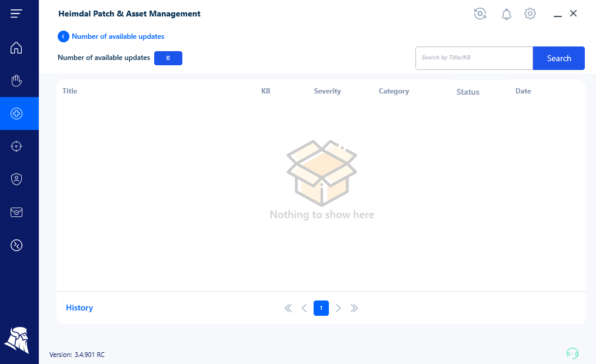Open the remote desktop sidebar icon
This screenshot has height=364, width=596.
point(16,245)
